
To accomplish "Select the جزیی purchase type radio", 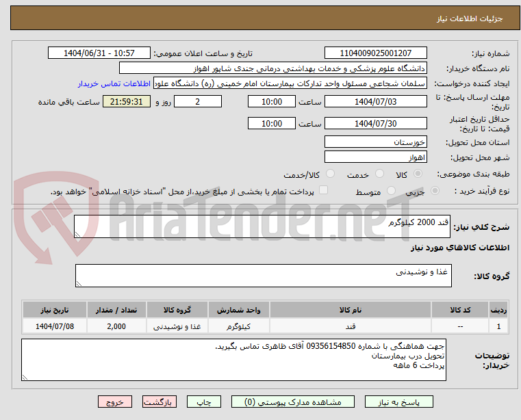I will coord(435,191).
